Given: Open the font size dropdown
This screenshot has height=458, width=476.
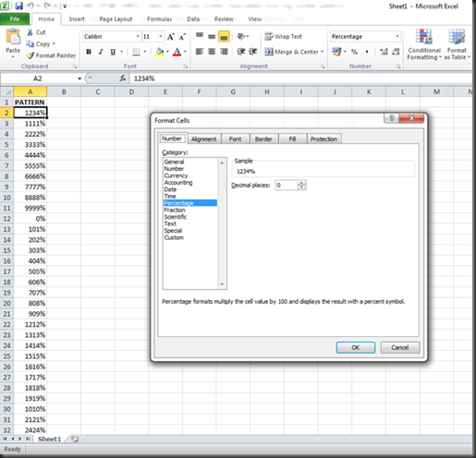Looking at the screenshot, I should [x=161, y=37].
